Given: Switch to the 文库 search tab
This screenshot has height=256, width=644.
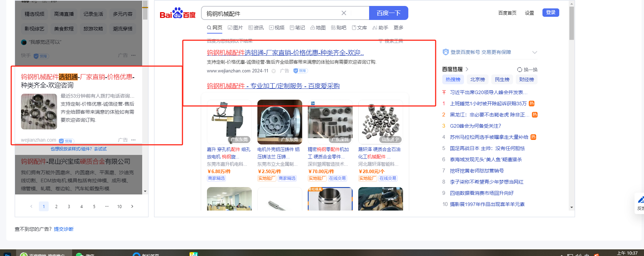Looking at the screenshot, I should (359, 28).
